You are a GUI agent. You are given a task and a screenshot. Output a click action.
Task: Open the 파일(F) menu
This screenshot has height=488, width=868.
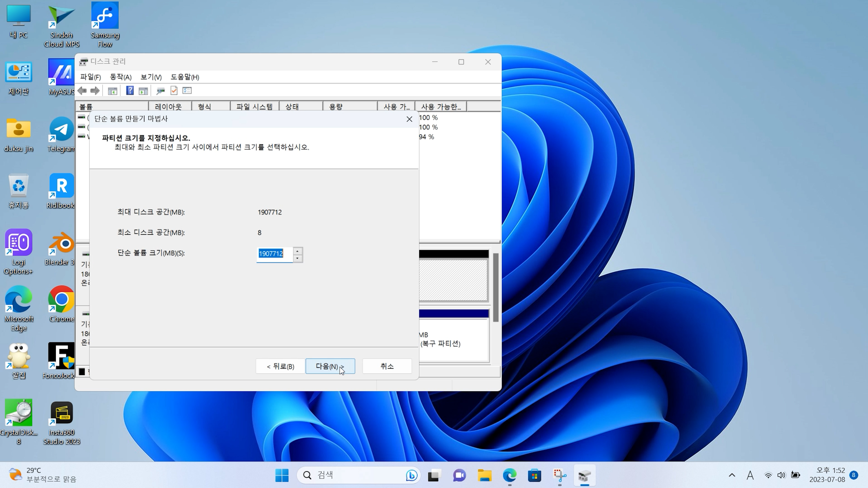point(90,77)
